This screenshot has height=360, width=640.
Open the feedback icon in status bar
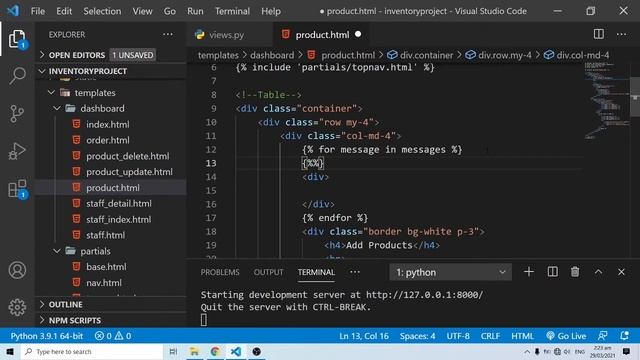602,336
